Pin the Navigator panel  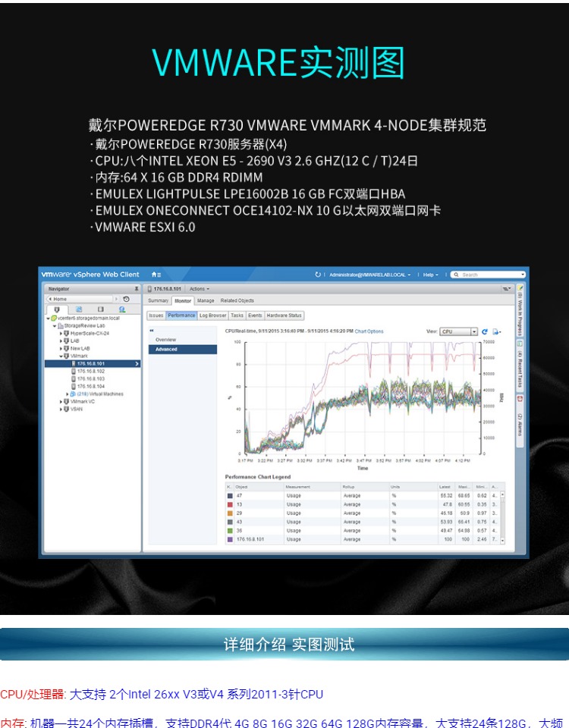click(x=137, y=289)
